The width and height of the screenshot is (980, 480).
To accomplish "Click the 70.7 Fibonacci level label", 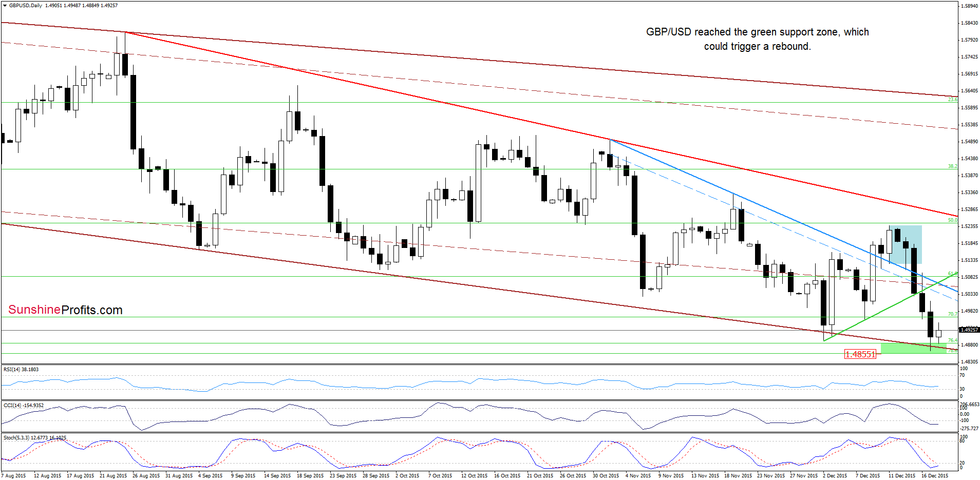I will pyautogui.click(x=952, y=314).
